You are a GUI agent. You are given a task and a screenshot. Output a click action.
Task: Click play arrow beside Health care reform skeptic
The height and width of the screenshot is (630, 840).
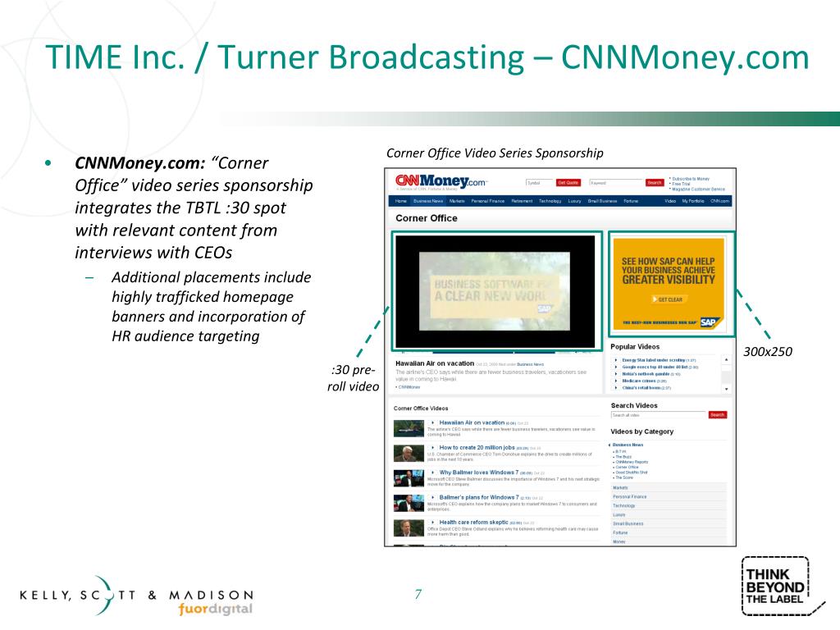pyautogui.click(x=433, y=523)
